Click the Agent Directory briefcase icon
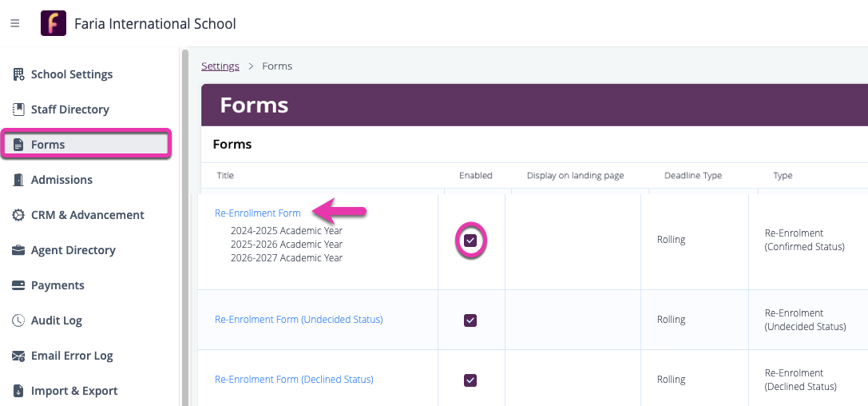868x406 pixels. (x=18, y=250)
